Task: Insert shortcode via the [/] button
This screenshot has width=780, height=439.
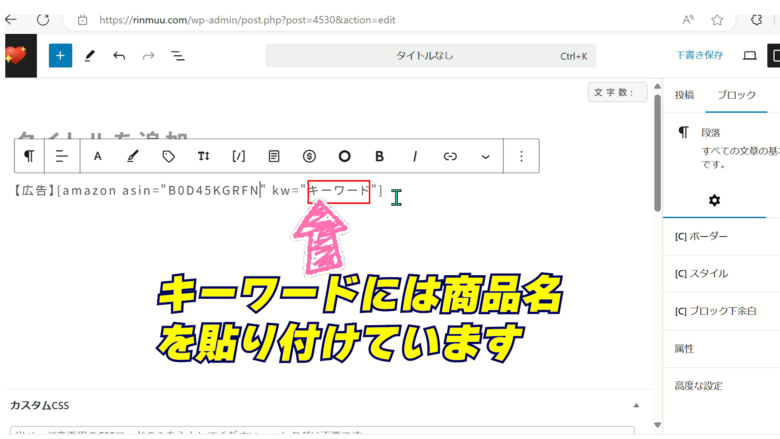Action: pos(238,156)
